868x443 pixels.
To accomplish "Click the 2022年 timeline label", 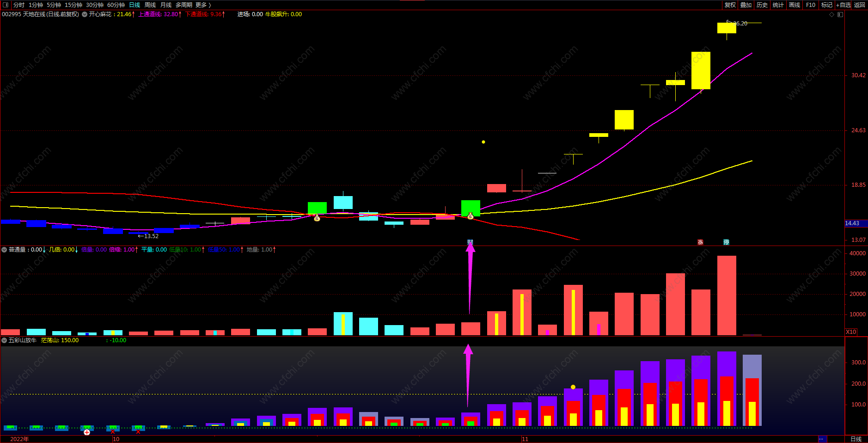I will 19,439.
